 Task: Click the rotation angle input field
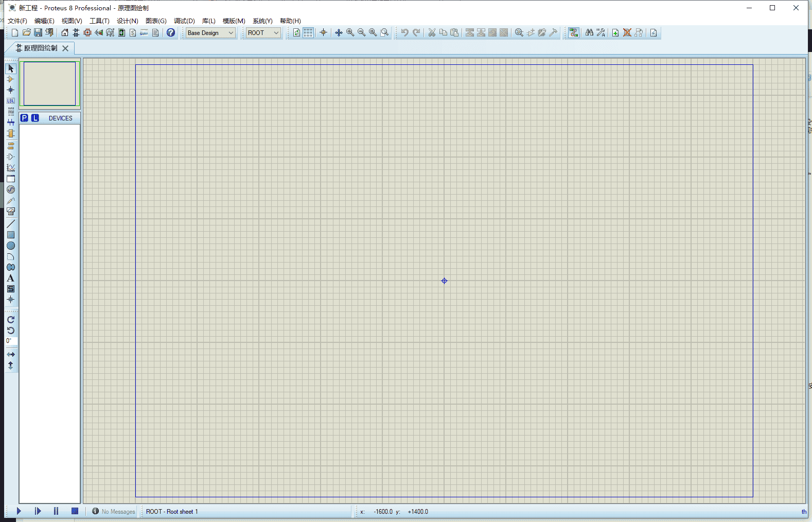tap(11, 341)
